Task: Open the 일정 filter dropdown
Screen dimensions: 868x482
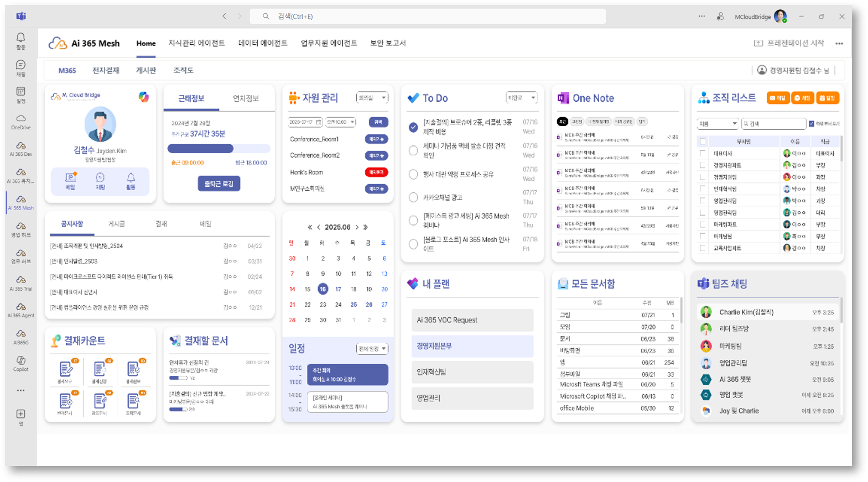Action: click(x=372, y=349)
